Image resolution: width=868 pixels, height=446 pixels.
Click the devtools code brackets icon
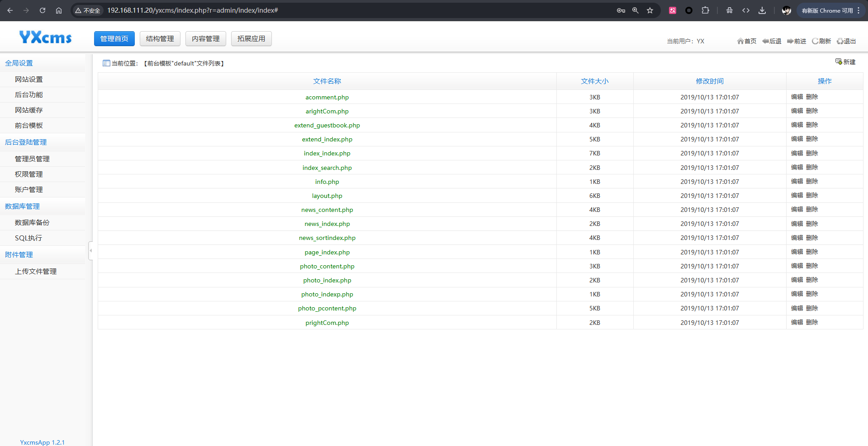coord(746,10)
